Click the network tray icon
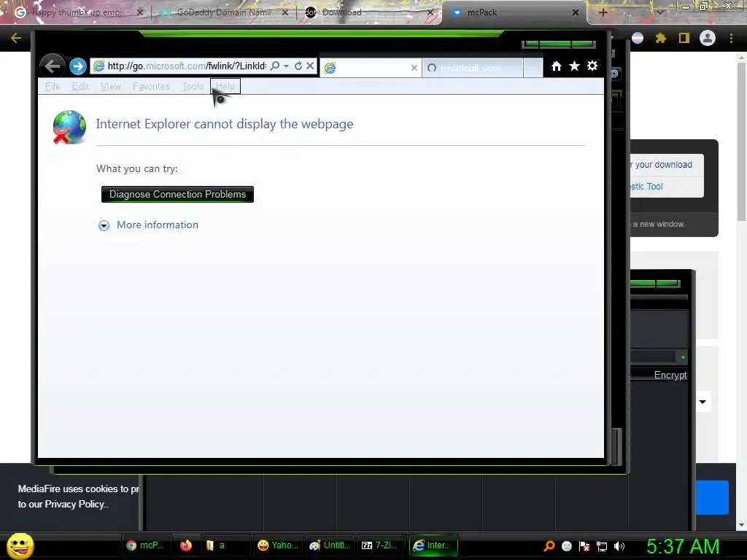The image size is (747, 560). pyautogui.click(x=602, y=546)
